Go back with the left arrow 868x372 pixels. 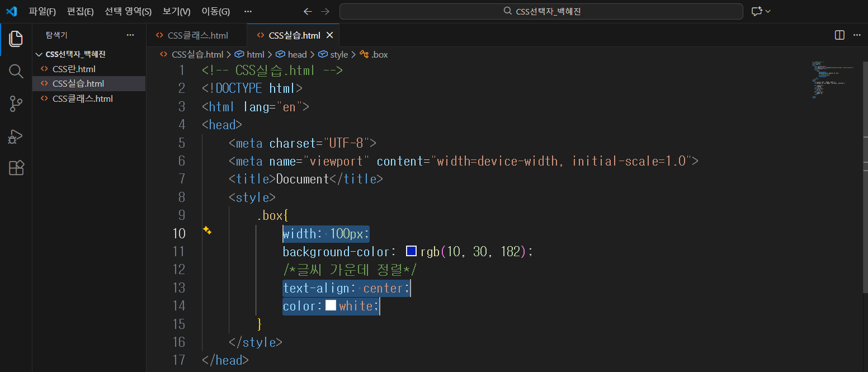308,11
